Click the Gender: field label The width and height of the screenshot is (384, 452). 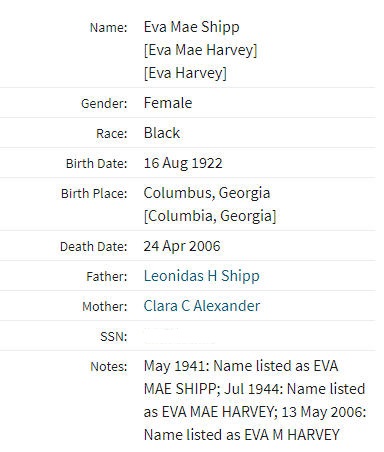[104, 103]
